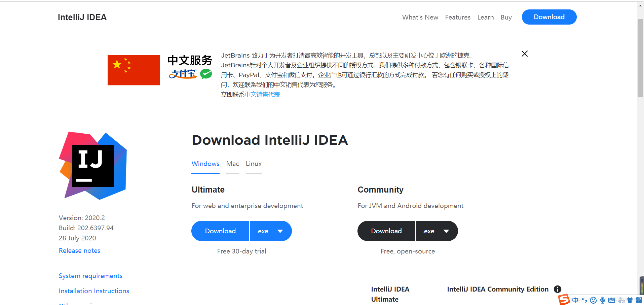The image size is (644, 305).
Task: Click the WeChat Pay green icon
Action: pyautogui.click(x=206, y=74)
